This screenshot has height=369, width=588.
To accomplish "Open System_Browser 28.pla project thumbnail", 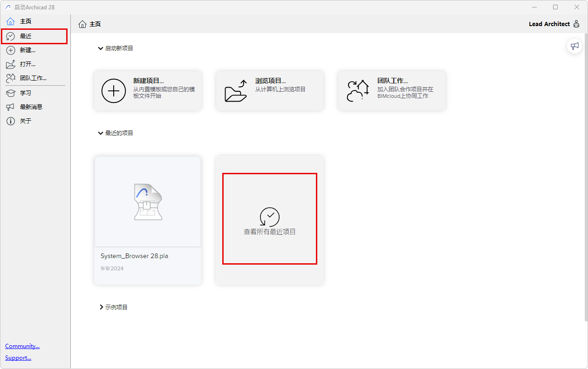I will [x=148, y=201].
